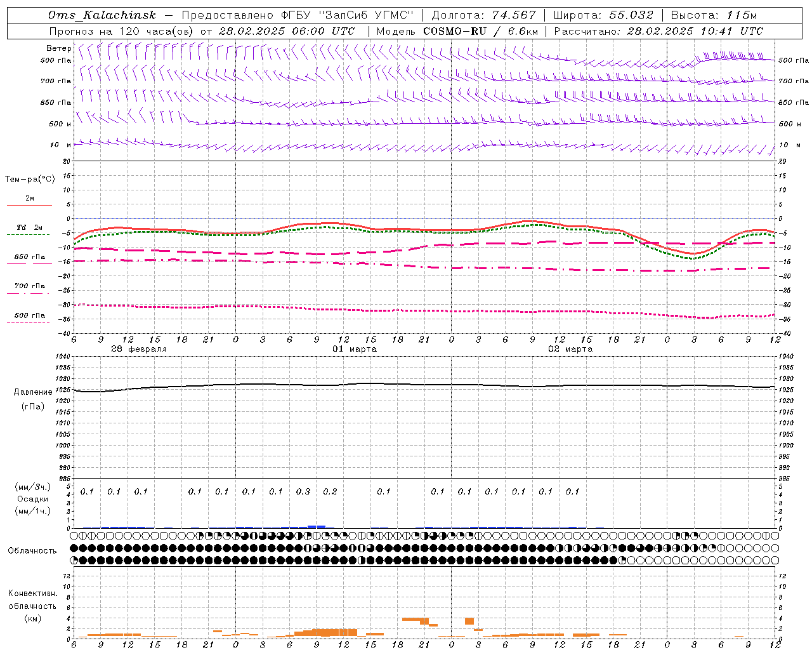Click the '(км)' unit of convective cloudiness

coord(33,618)
